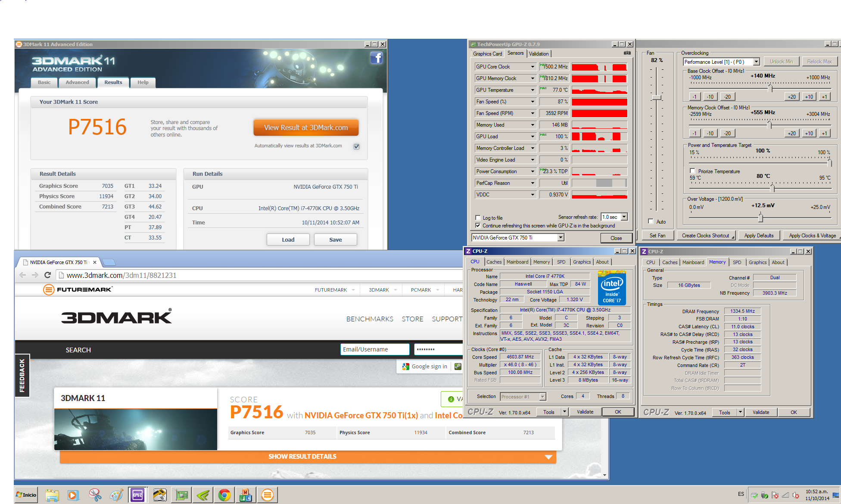Open Processor selection dropdown in CPU-Z
The width and height of the screenshot is (841, 504).
click(543, 397)
